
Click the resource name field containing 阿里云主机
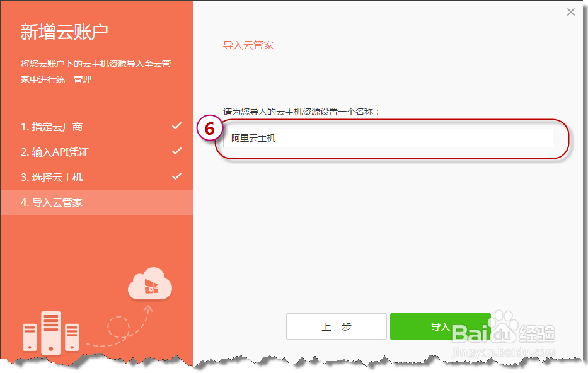(x=388, y=138)
